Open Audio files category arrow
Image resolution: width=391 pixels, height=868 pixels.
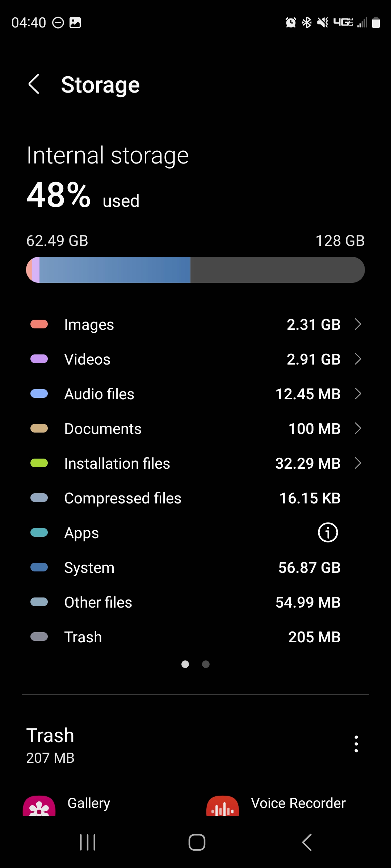[x=358, y=394]
